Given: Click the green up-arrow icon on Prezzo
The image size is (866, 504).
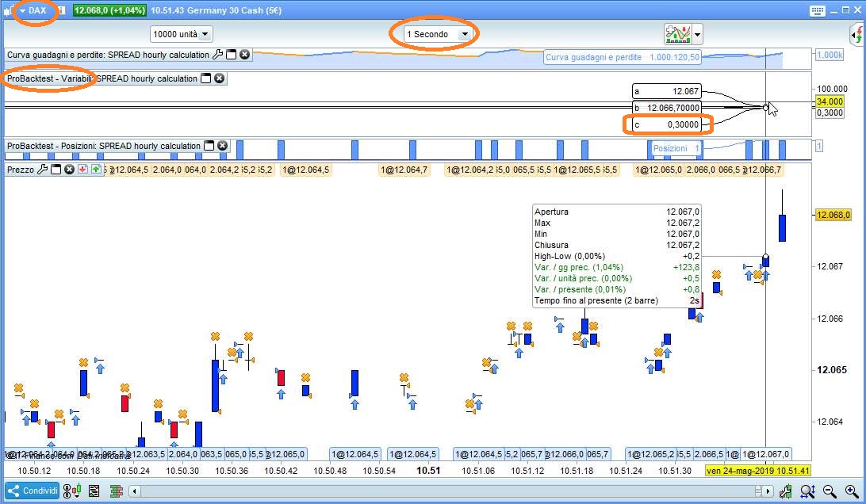Looking at the screenshot, I should 96,170.
